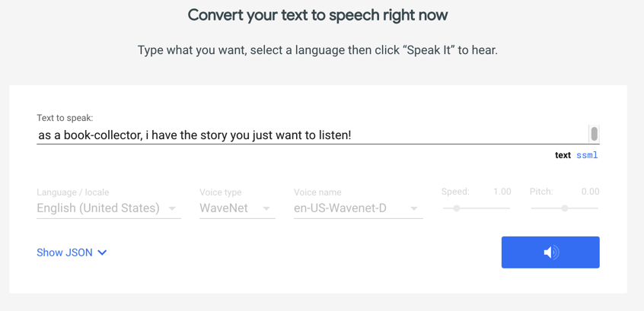Click the Speed slider handle
This screenshot has width=644, height=311.
[457, 208]
